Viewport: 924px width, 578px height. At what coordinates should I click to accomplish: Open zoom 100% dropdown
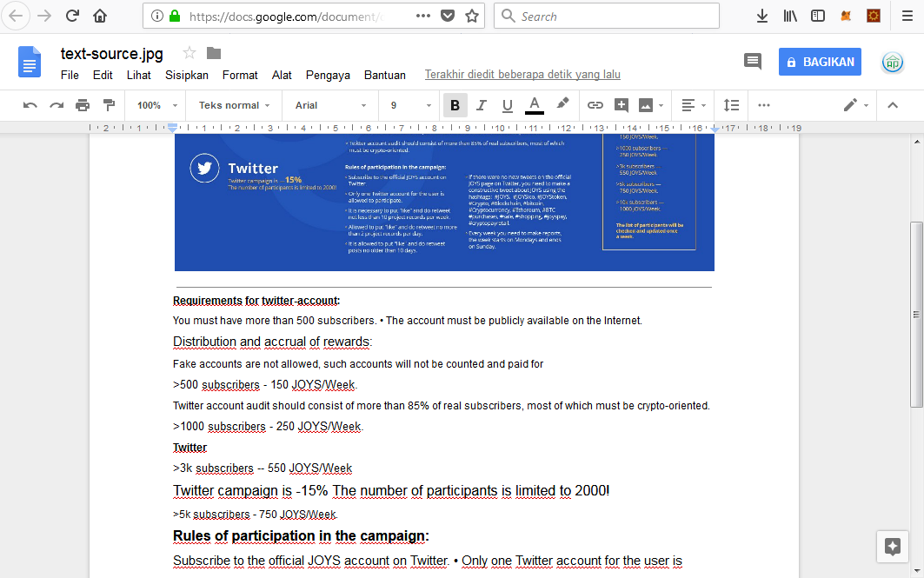click(x=156, y=105)
